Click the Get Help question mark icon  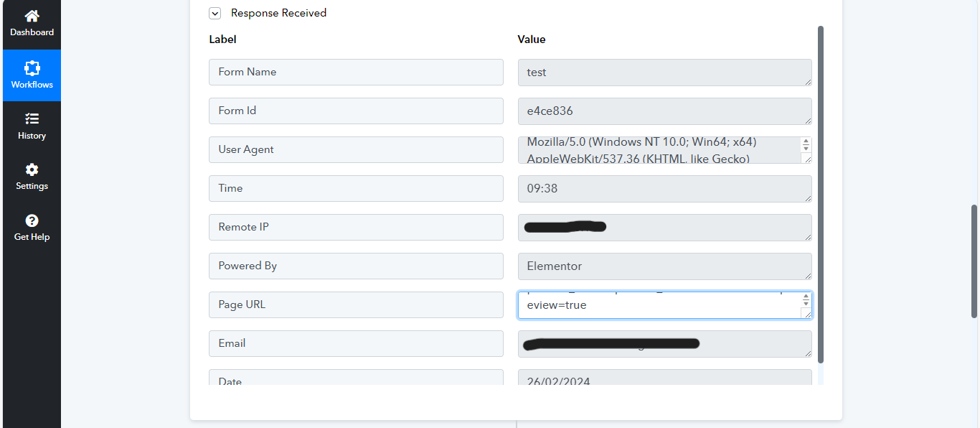(x=32, y=221)
